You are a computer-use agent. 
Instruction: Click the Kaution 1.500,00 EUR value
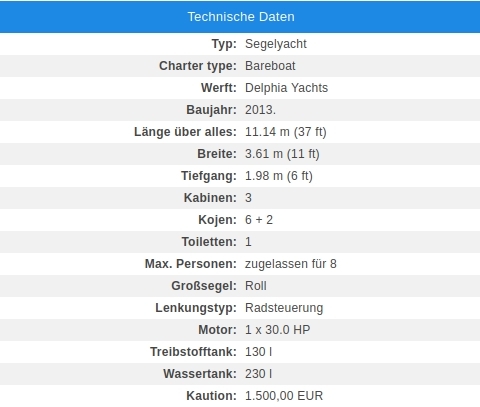[x=284, y=396]
